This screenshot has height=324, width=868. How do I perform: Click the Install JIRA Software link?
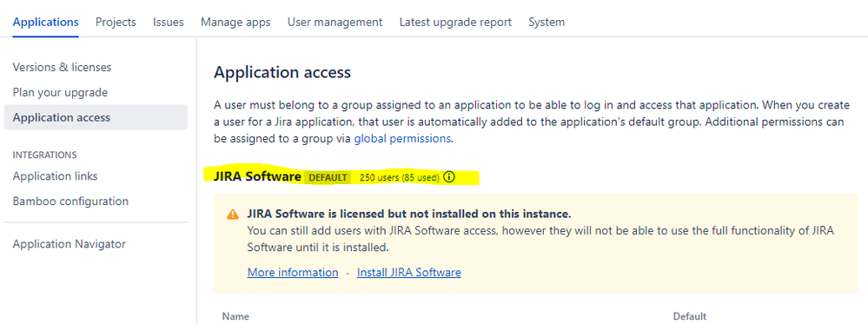409,273
